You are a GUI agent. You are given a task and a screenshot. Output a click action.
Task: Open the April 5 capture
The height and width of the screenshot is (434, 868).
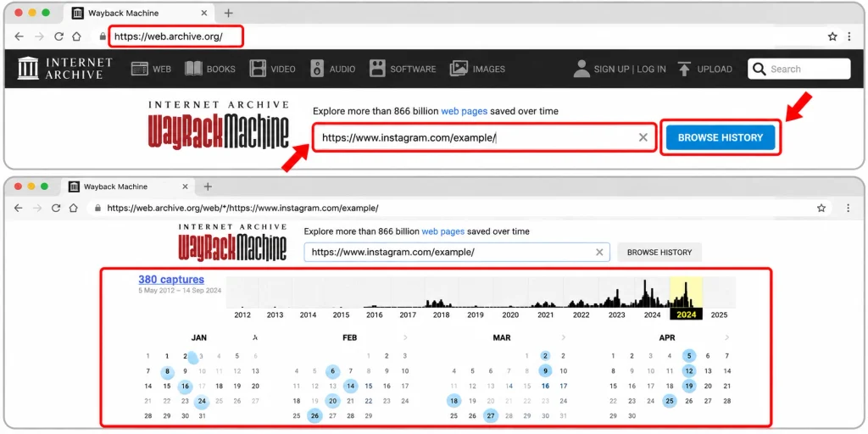pos(688,356)
